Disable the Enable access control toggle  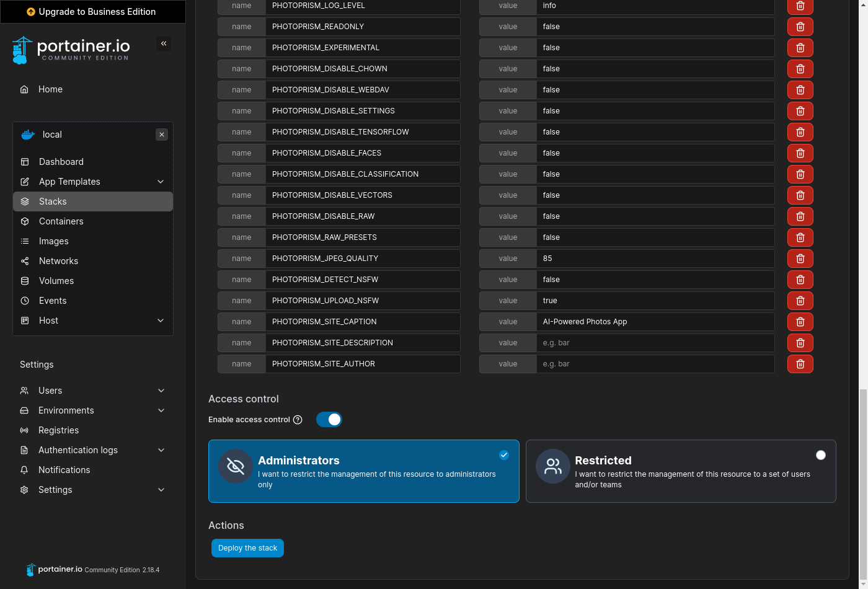(x=329, y=419)
